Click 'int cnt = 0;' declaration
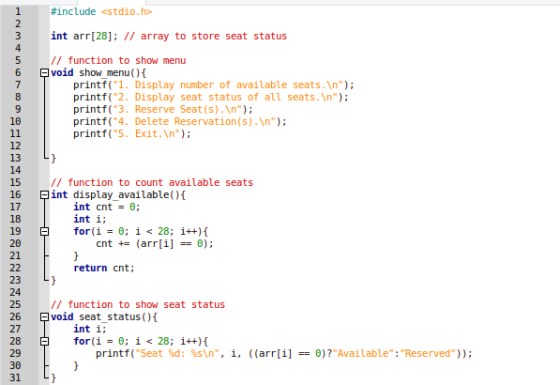 [x=107, y=207]
